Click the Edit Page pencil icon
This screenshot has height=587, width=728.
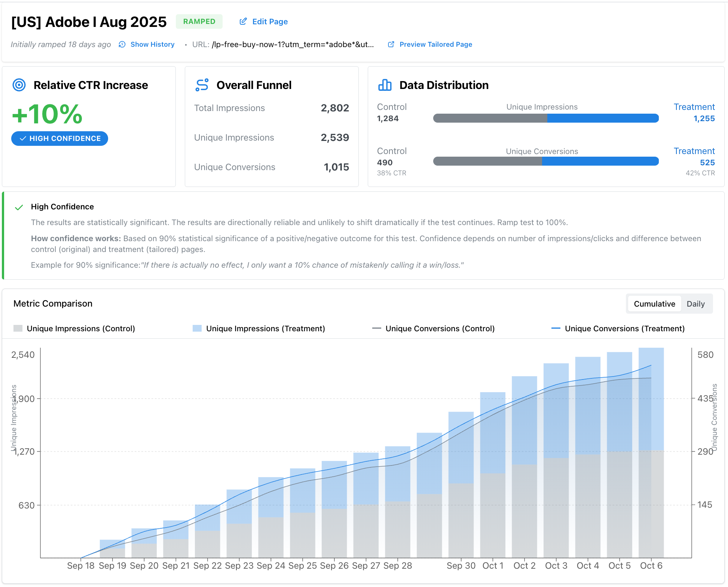[x=244, y=21]
